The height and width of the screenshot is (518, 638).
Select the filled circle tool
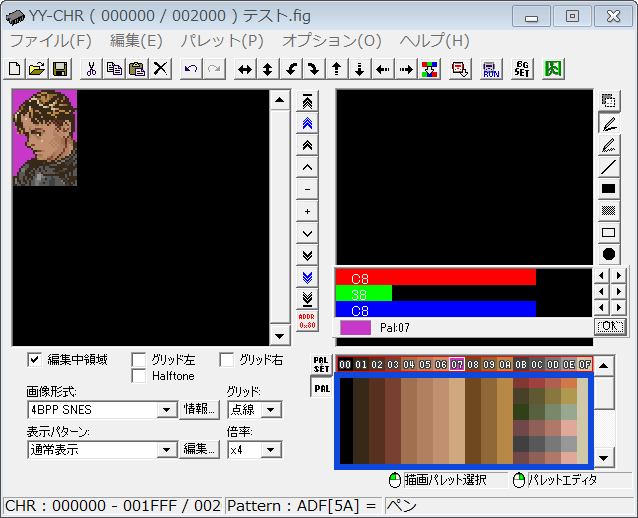point(609,254)
